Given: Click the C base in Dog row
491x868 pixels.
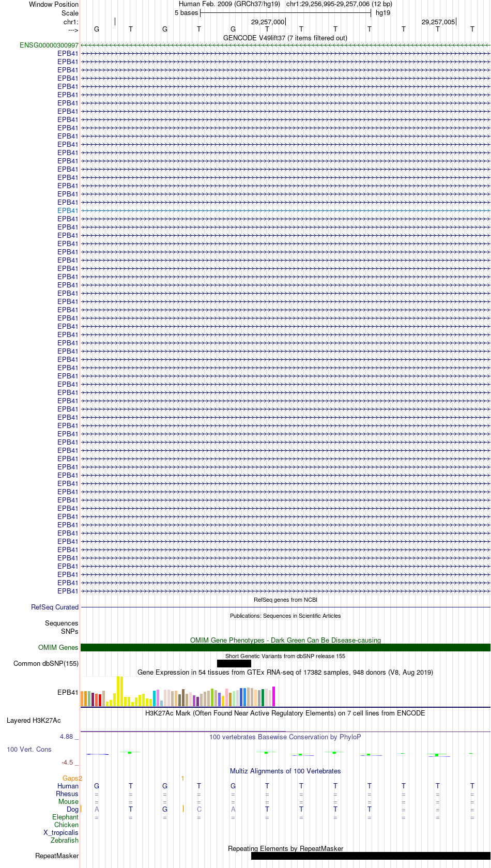Looking at the screenshot, I should (199, 809).
